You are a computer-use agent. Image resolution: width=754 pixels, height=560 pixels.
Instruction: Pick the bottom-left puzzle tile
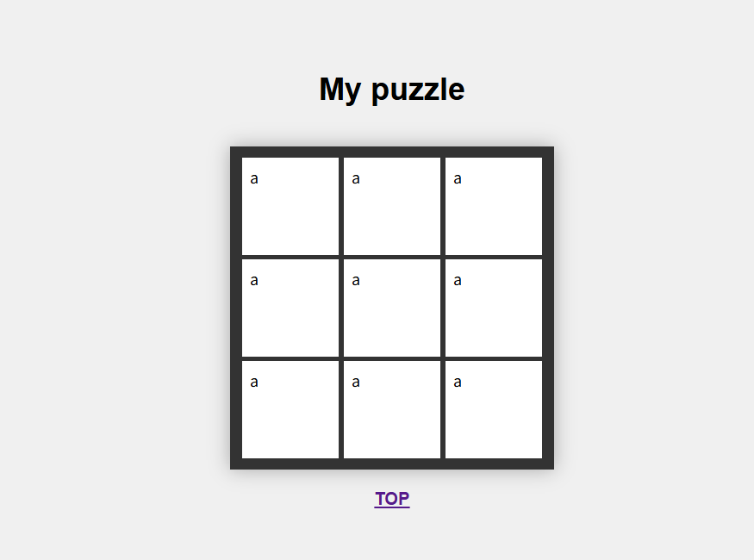pos(290,409)
